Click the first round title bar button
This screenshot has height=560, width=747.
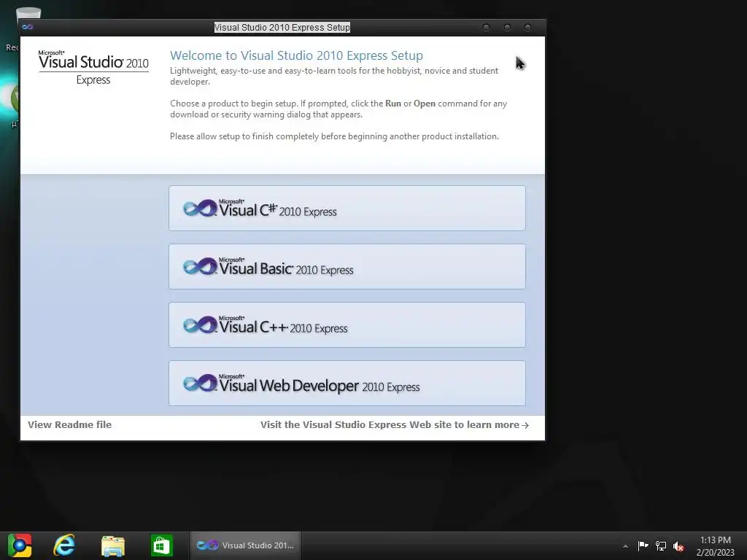486,27
